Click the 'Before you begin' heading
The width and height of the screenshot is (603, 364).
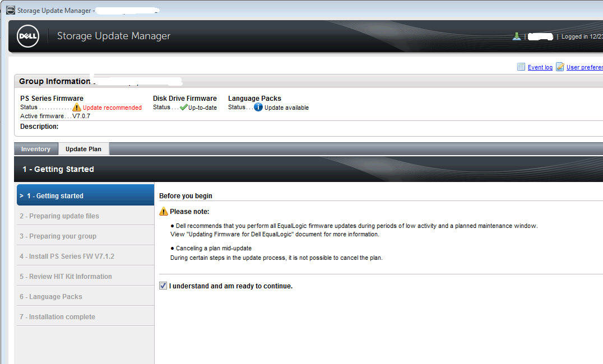coord(185,195)
